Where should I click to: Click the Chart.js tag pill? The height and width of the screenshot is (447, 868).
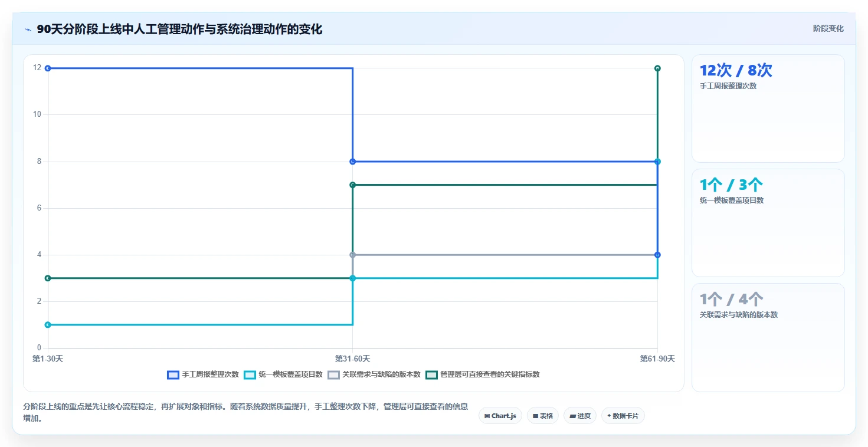[x=500, y=416]
